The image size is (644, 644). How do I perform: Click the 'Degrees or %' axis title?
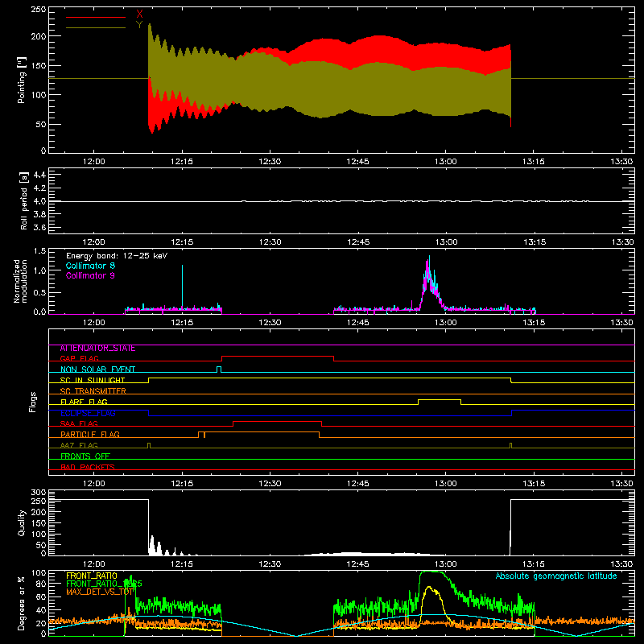(22, 603)
